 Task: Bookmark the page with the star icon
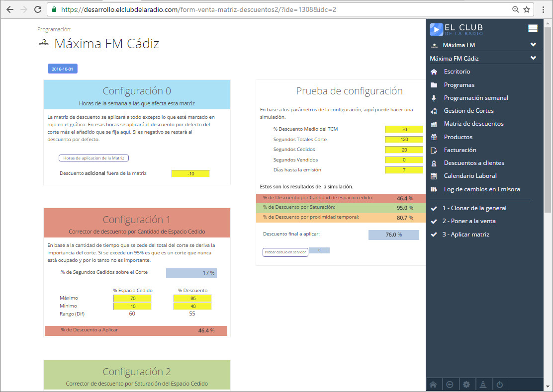click(x=527, y=9)
